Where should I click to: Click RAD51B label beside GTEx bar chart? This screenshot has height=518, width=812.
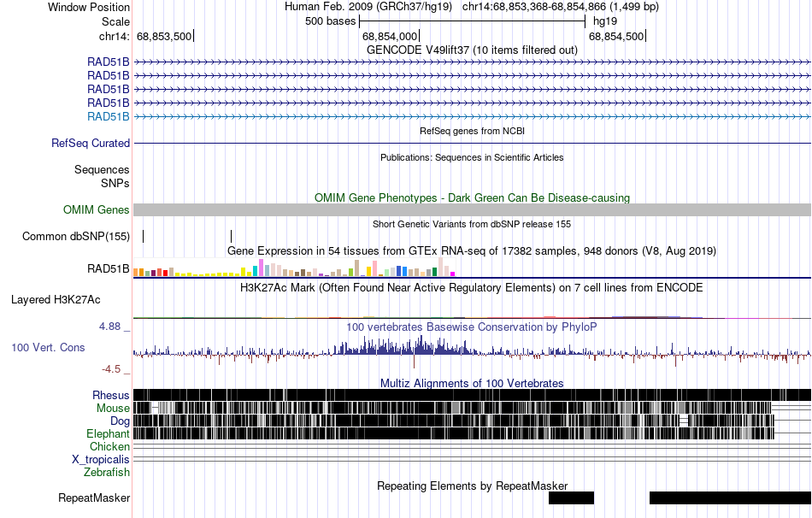(109, 269)
